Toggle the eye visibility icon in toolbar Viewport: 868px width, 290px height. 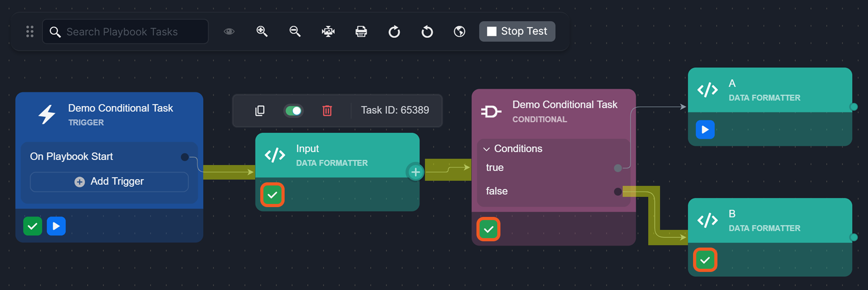pos(229,31)
